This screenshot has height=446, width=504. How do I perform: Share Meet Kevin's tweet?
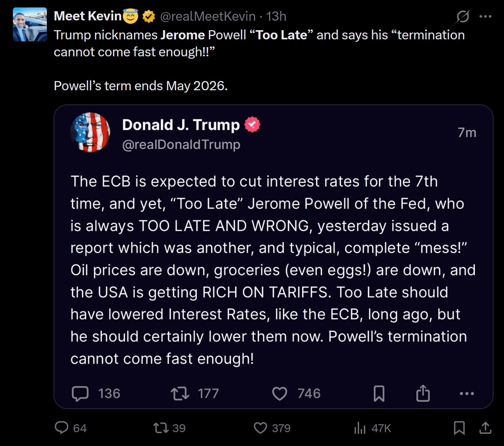[x=485, y=428]
